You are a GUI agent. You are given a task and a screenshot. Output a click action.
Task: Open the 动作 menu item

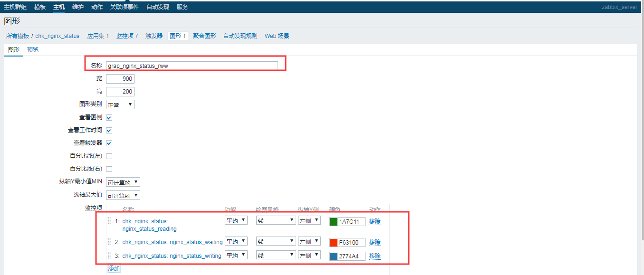coord(97,7)
